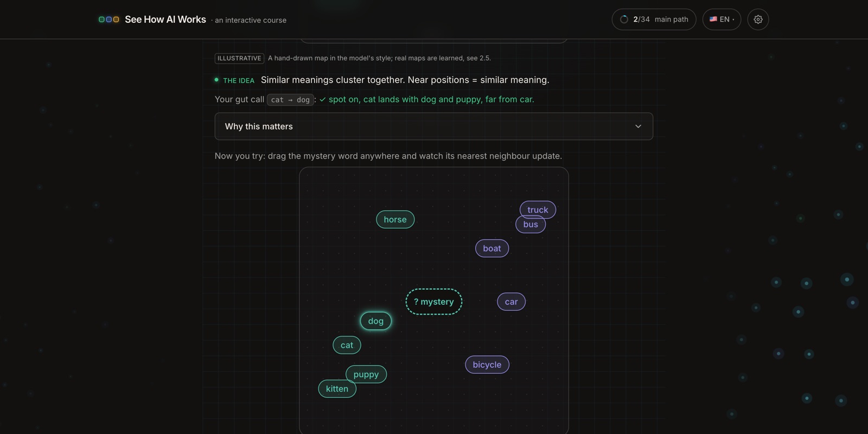
Task: Click the car word chip
Action: pos(511,302)
